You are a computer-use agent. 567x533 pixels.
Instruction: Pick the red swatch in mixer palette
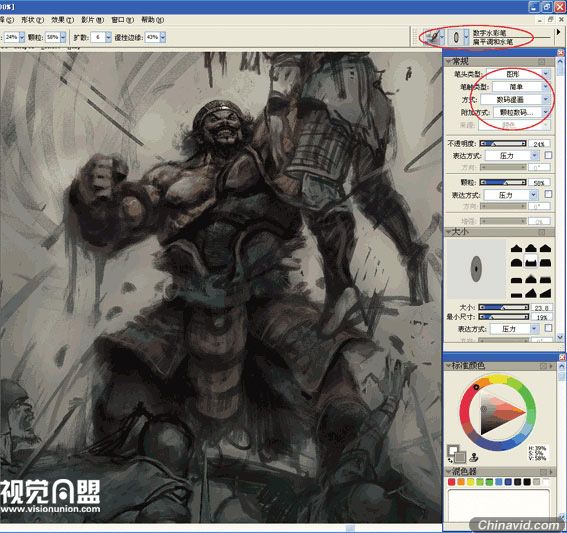451,482
